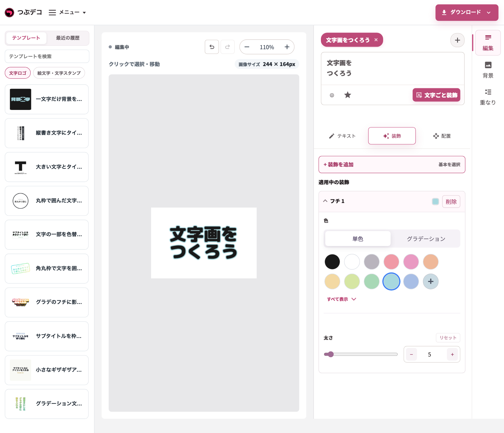Image resolution: width=504 pixels, height=433 pixels.
Task: Expand the メニュー dropdown
Action: pyautogui.click(x=67, y=12)
